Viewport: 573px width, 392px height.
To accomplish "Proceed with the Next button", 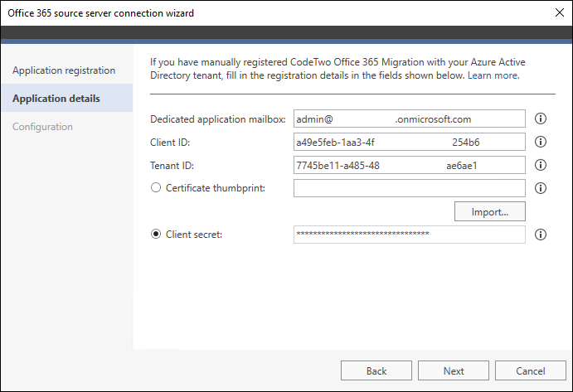I will coord(454,370).
